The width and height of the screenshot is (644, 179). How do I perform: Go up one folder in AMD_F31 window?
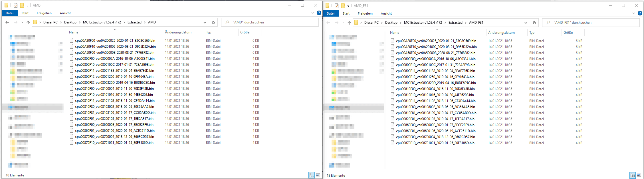coord(349,23)
